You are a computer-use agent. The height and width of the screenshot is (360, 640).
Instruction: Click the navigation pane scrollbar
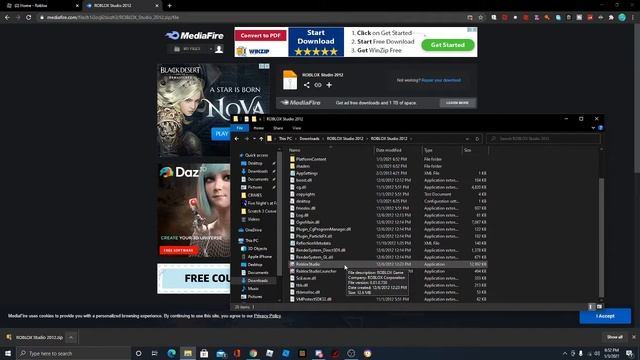tap(279, 212)
